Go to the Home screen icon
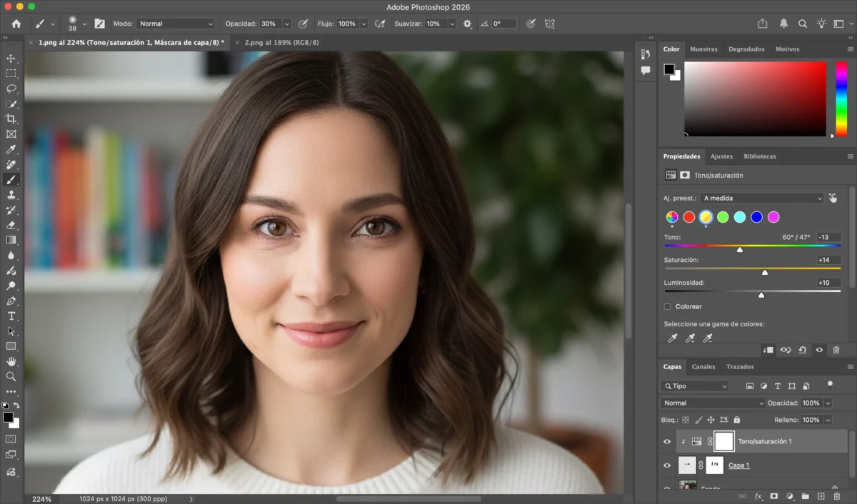Image resolution: width=857 pixels, height=504 pixels. [16, 24]
